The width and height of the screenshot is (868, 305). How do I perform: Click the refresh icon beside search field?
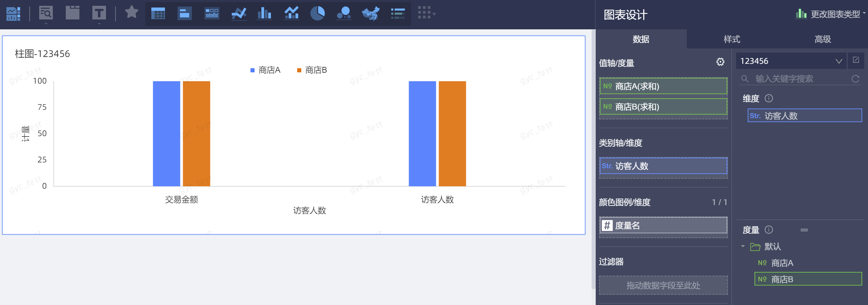pyautogui.click(x=855, y=79)
